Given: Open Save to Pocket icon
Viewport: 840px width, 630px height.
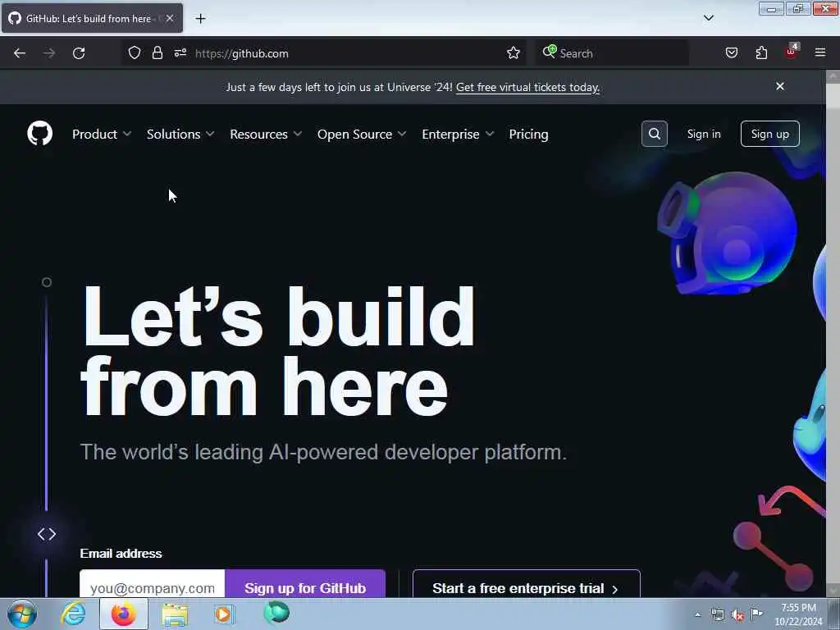Looking at the screenshot, I should pyautogui.click(x=731, y=52).
